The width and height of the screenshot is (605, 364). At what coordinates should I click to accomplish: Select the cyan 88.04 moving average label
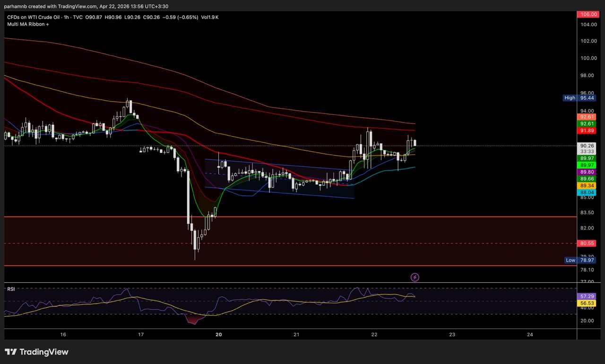tap(587, 193)
